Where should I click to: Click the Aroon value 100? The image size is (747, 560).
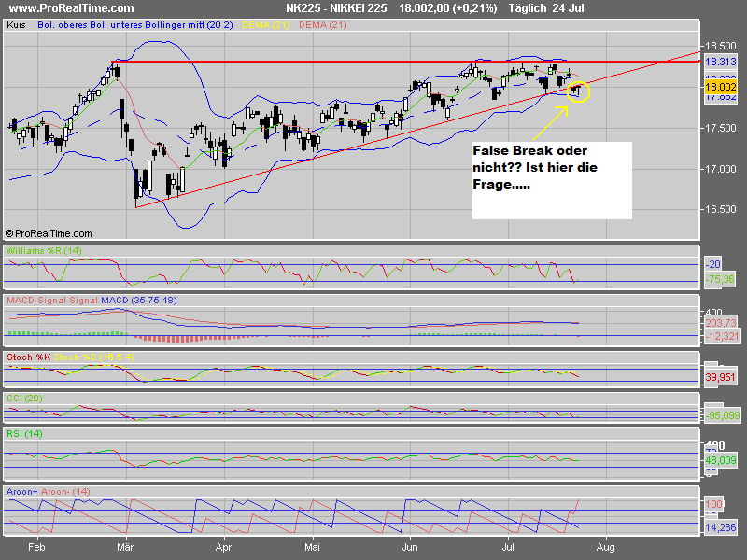pos(714,504)
